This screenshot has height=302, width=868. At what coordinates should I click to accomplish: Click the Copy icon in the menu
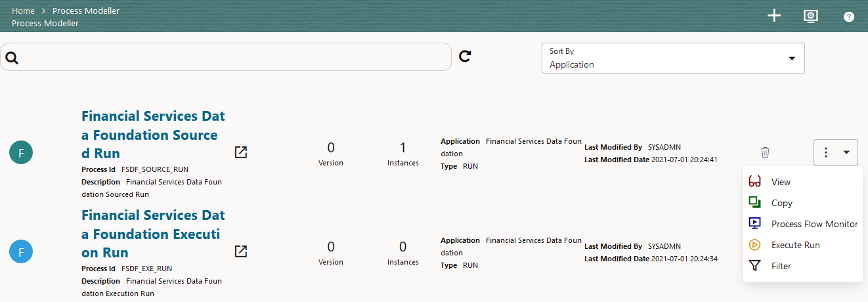point(754,203)
